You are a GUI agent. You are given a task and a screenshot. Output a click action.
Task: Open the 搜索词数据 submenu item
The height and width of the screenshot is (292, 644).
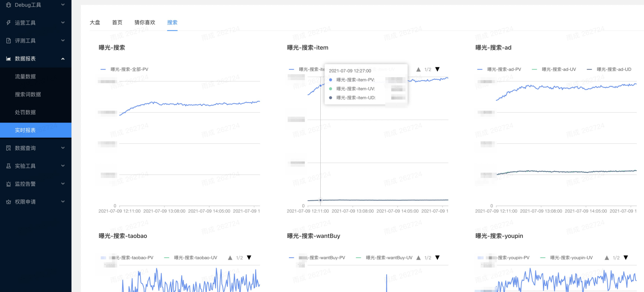[36, 94]
